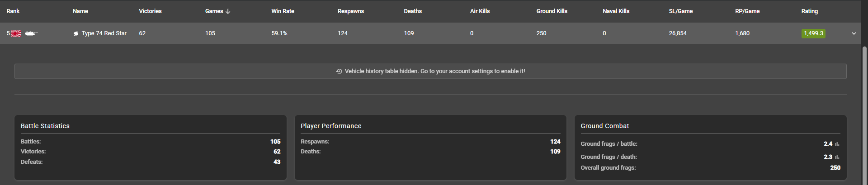This screenshot has height=185, width=868.
Task: Sort table by Rank column
Action: coord(13,11)
